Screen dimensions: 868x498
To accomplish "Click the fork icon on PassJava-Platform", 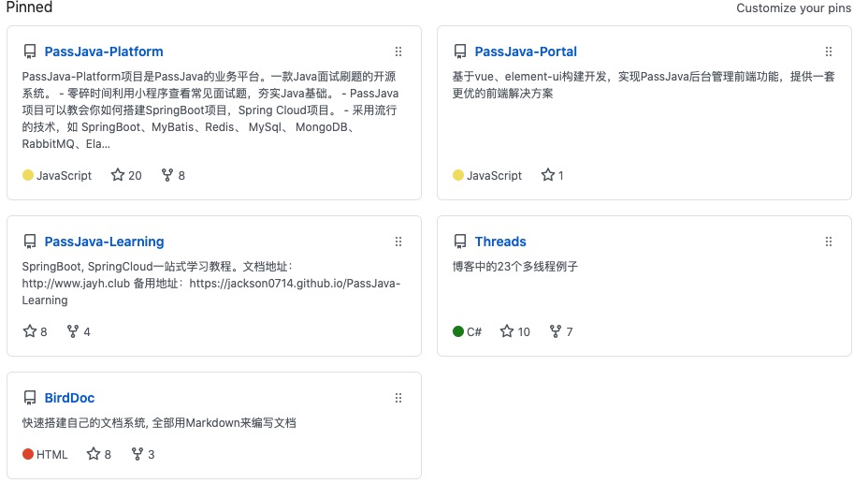I will 167,175.
